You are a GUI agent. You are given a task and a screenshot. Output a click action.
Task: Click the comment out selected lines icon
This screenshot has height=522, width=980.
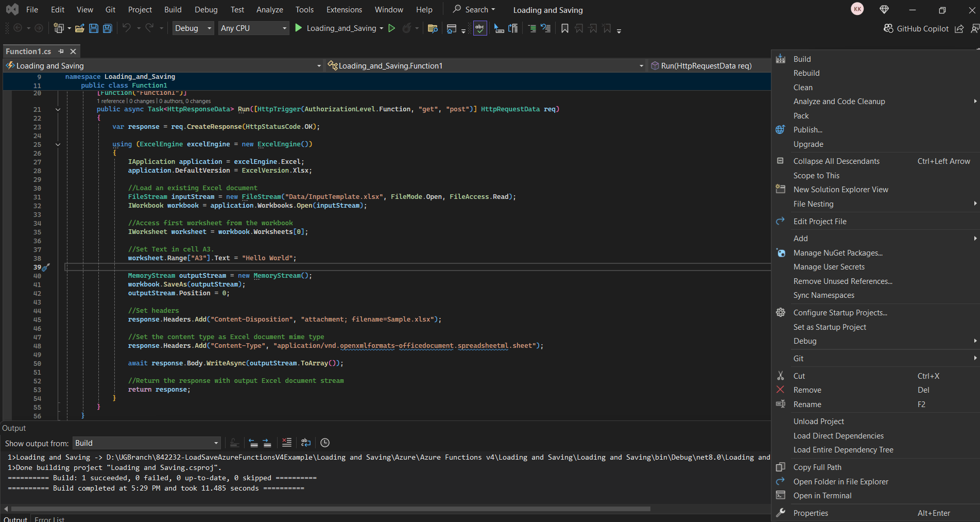[532, 28]
